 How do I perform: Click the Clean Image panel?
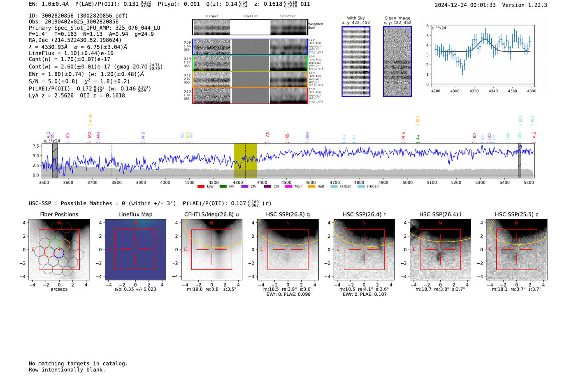point(397,61)
